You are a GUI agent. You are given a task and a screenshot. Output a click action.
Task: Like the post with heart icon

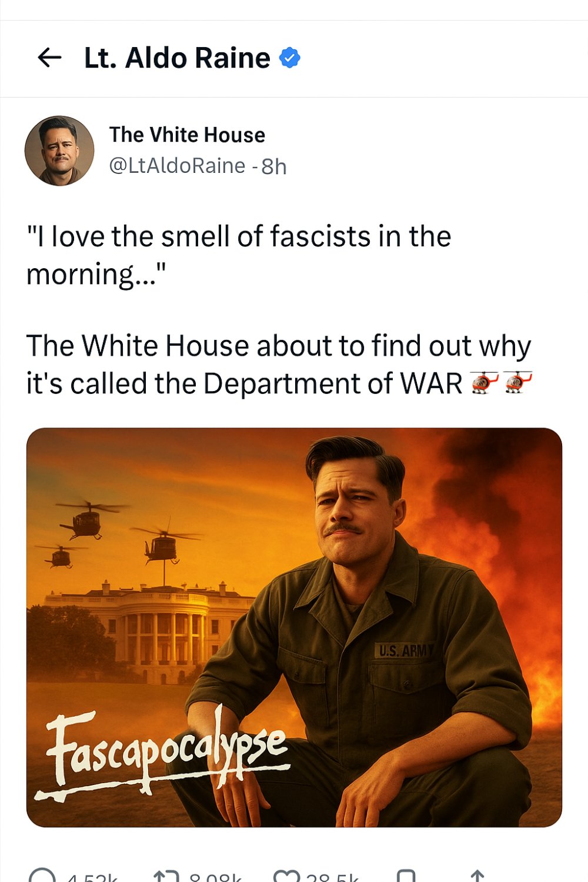click(x=287, y=877)
